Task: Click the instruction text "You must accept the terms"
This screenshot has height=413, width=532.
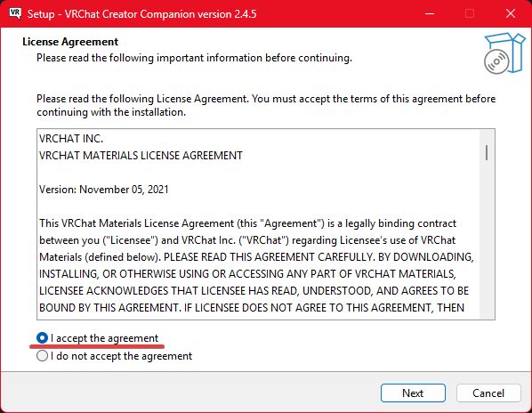Action: 315,99
